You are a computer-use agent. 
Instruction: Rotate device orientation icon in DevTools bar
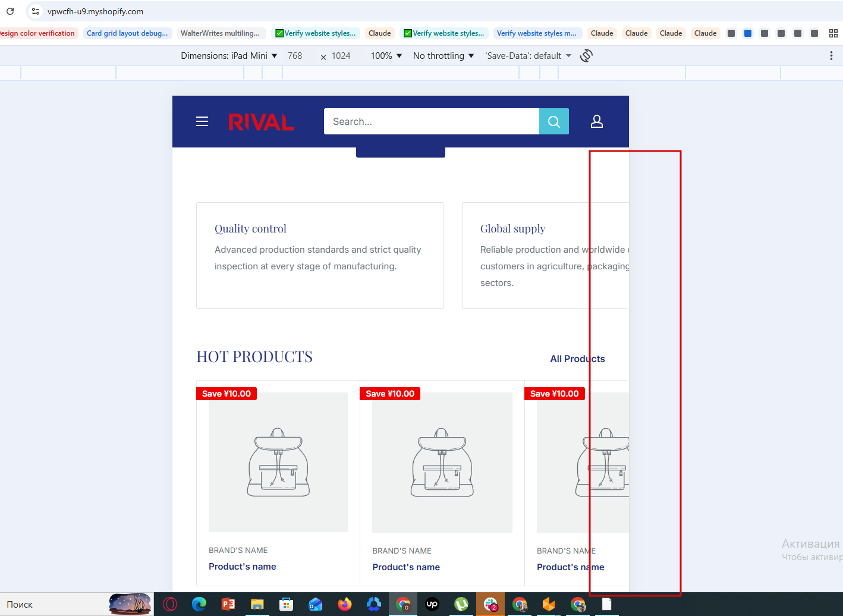[586, 55]
